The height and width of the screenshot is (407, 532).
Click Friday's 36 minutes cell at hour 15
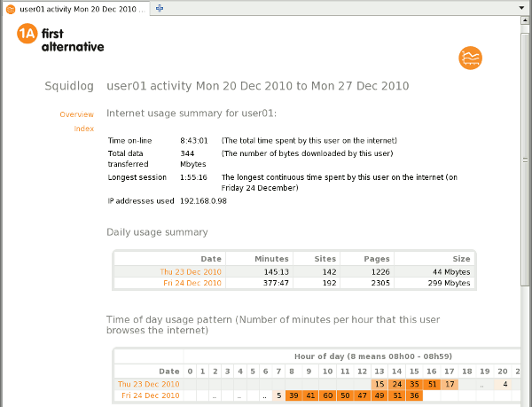coord(414,395)
